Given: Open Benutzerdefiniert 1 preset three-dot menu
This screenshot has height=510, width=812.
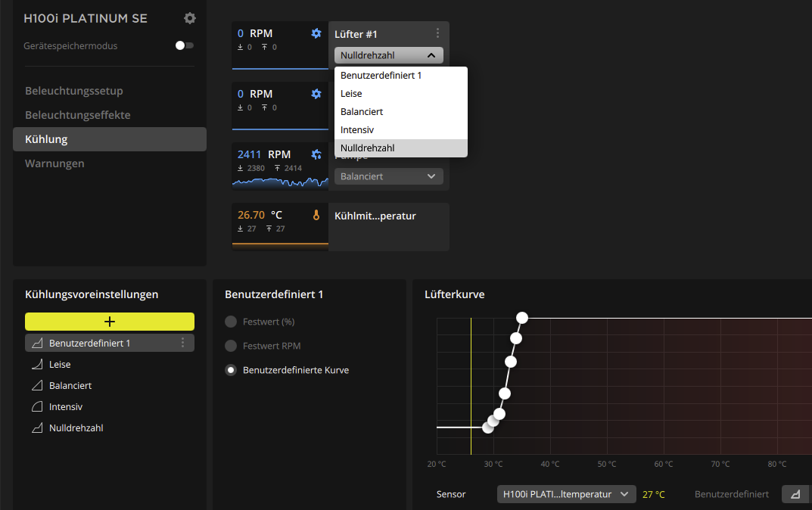Looking at the screenshot, I should [x=183, y=343].
